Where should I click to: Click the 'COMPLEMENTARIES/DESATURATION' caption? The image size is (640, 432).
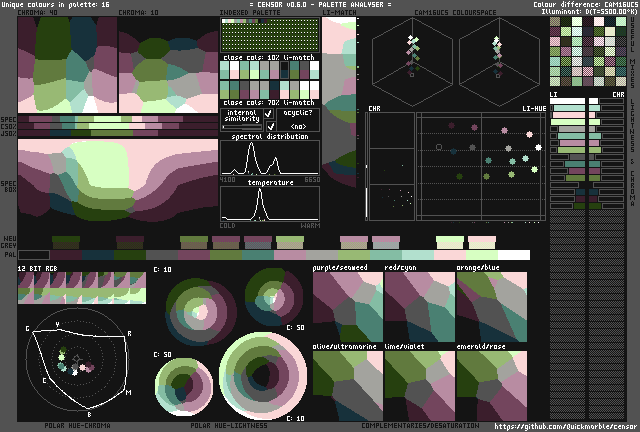tap(420, 425)
